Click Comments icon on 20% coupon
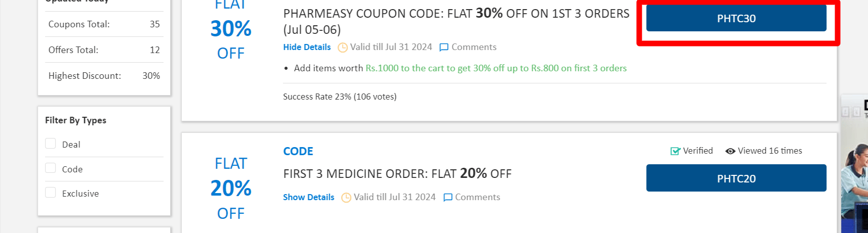Screen dimensions: 868x233 tap(447, 198)
